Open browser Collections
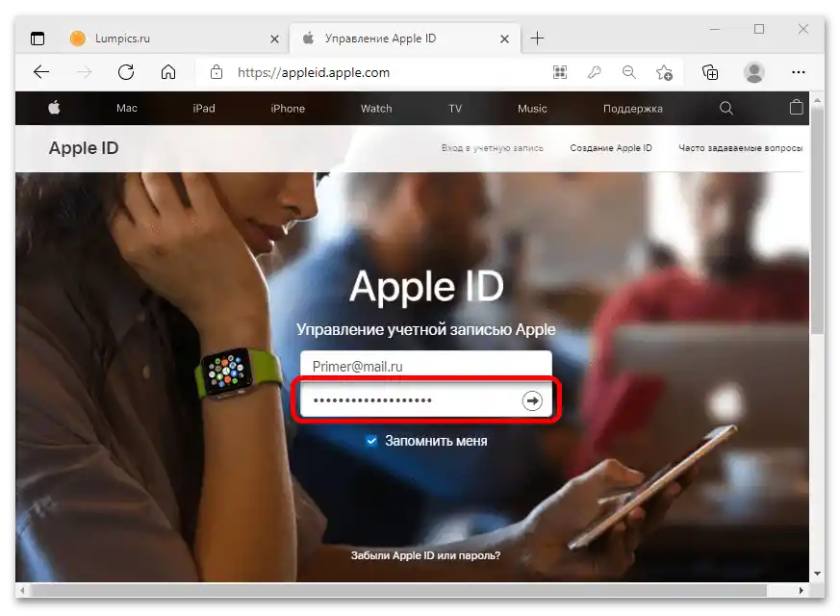The height and width of the screenshot is (616, 840). (710, 72)
